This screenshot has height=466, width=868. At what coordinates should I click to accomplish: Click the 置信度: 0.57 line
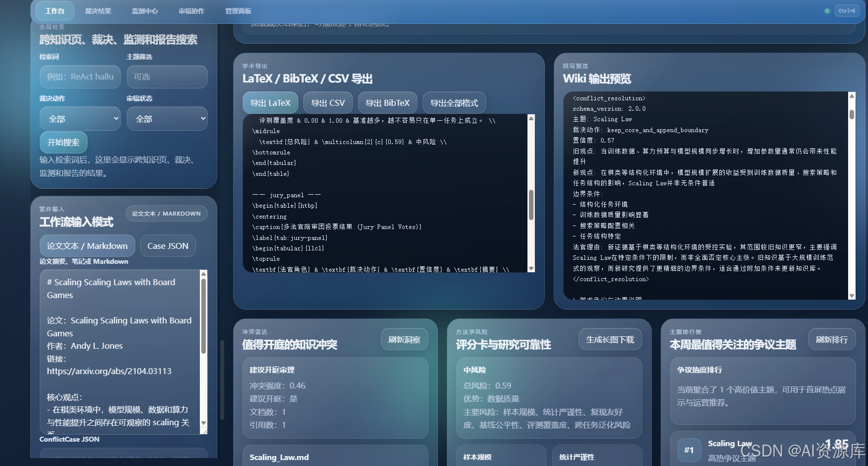(594, 141)
